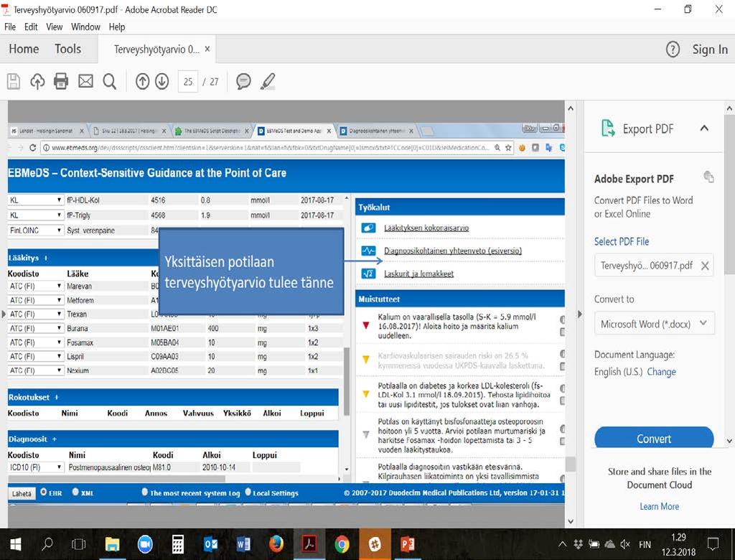The height and width of the screenshot is (560, 735).
Task: Switch to the Home tab
Action: (x=24, y=49)
